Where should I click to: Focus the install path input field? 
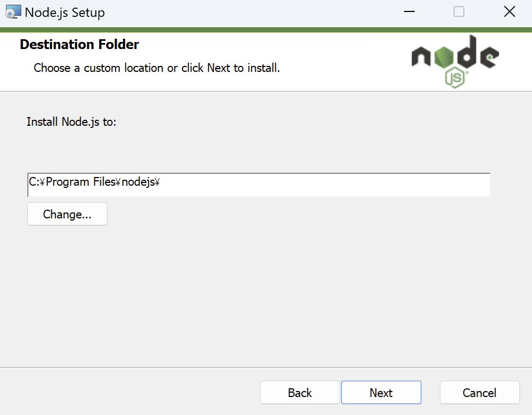click(x=259, y=185)
